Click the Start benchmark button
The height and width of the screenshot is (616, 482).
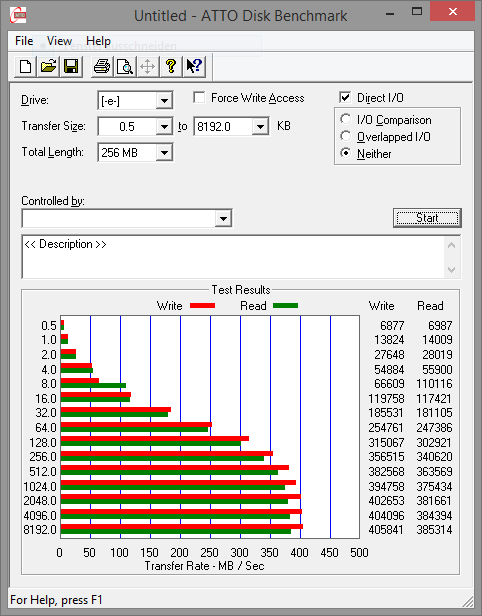pyautogui.click(x=427, y=218)
